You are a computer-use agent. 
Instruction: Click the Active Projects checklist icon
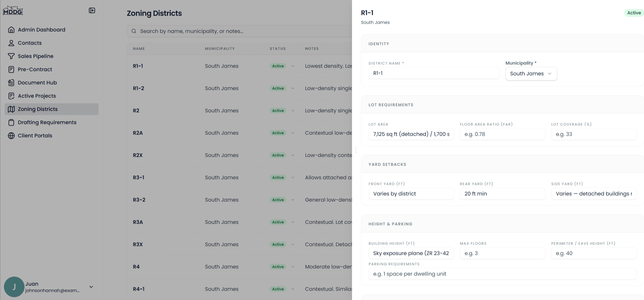pyautogui.click(x=11, y=96)
